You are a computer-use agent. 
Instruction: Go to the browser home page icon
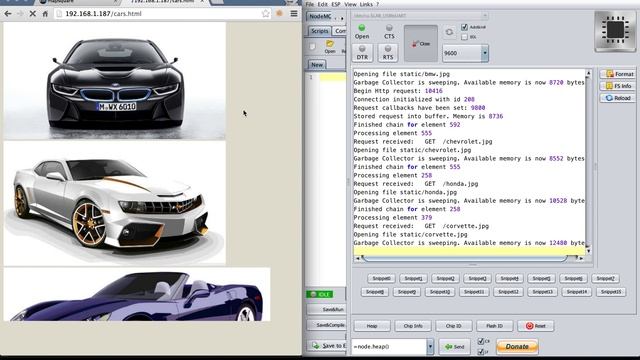click(x=45, y=13)
